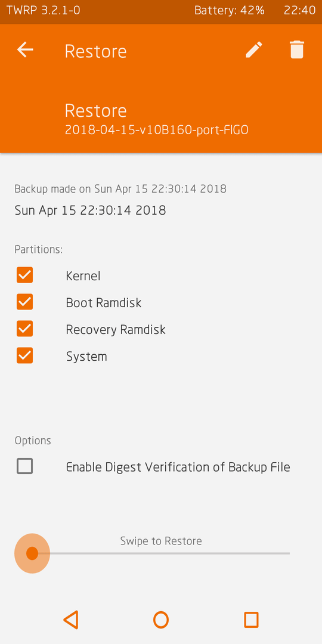Tap the circle home navigation button

point(161,620)
